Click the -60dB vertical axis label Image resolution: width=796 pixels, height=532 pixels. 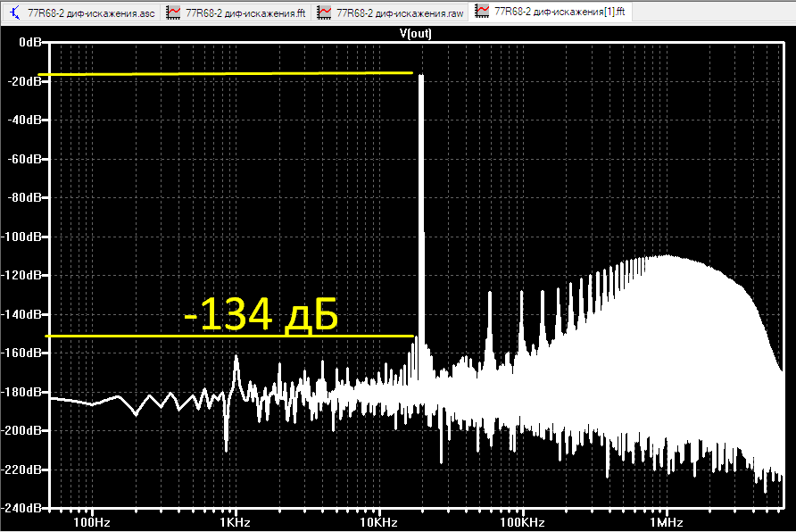click(24, 159)
